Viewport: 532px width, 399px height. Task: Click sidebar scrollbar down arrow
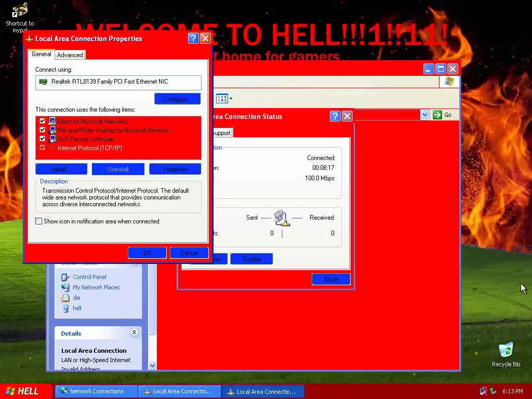click(x=152, y=366)
